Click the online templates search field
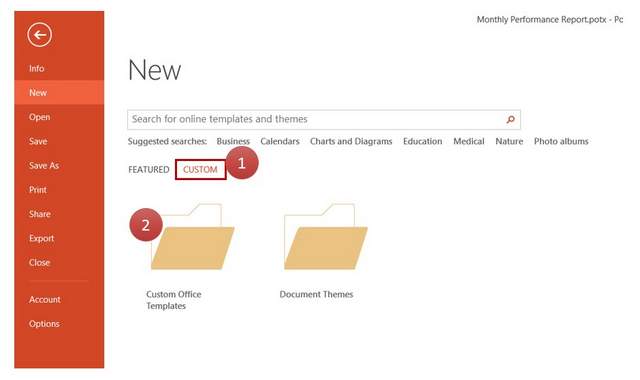The width and height of the screenshot is (640, 380). click(324, 119)
